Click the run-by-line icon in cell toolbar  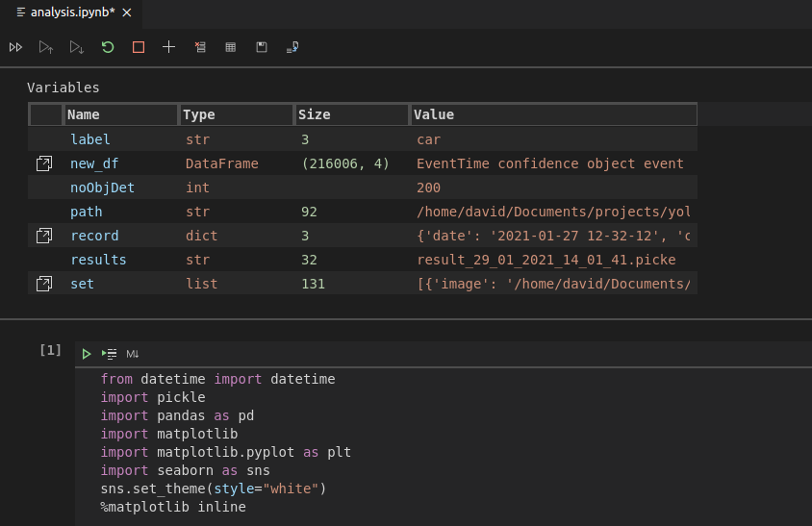[110, 354]
